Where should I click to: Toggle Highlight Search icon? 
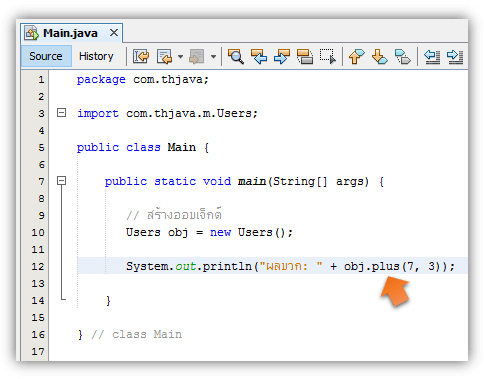[x=305, y=56]
